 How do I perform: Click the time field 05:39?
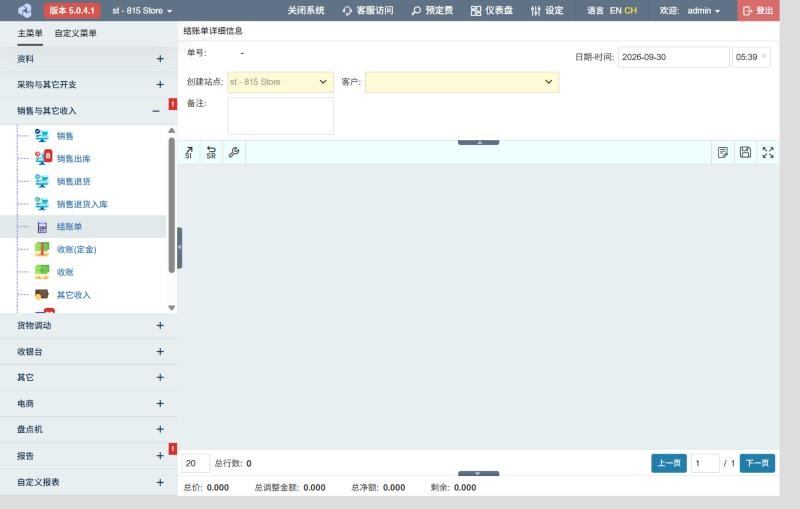click(751, 57)
